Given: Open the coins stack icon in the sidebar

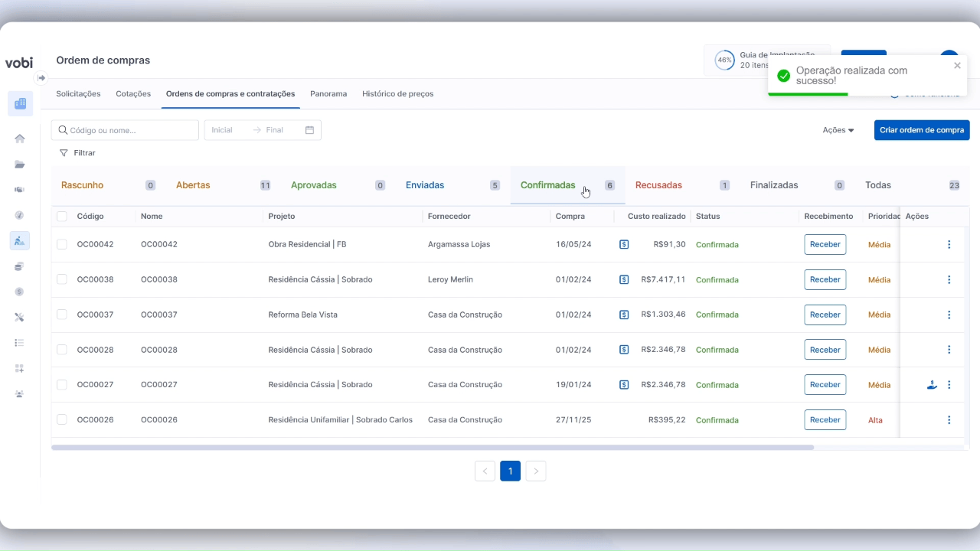Looking at the screenshot, I should coord(20,266).
